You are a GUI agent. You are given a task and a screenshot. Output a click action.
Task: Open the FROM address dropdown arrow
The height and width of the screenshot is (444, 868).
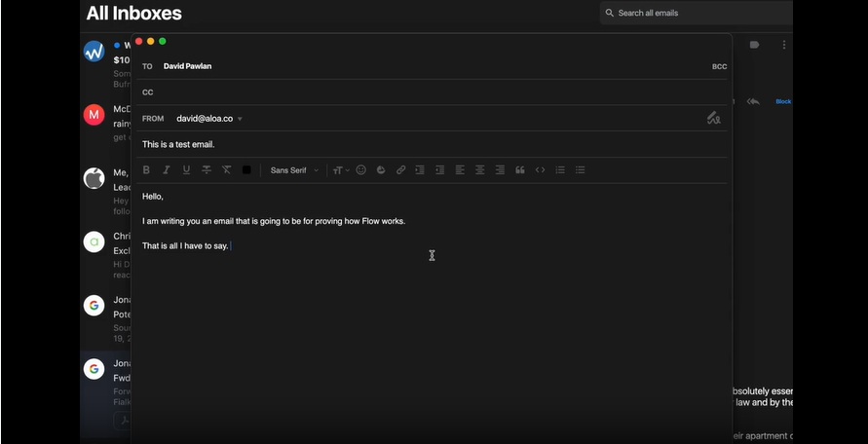click(x=240, y=119)
